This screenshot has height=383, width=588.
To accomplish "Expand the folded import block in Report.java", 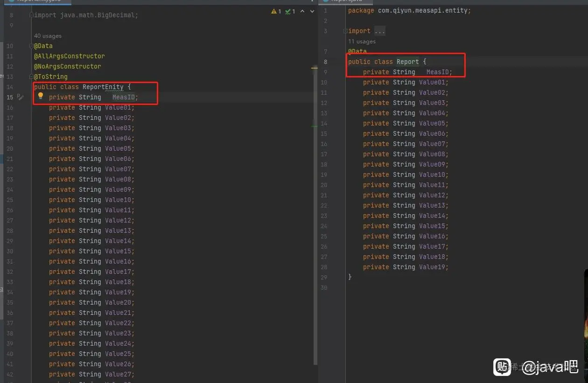I will point(345,31).
